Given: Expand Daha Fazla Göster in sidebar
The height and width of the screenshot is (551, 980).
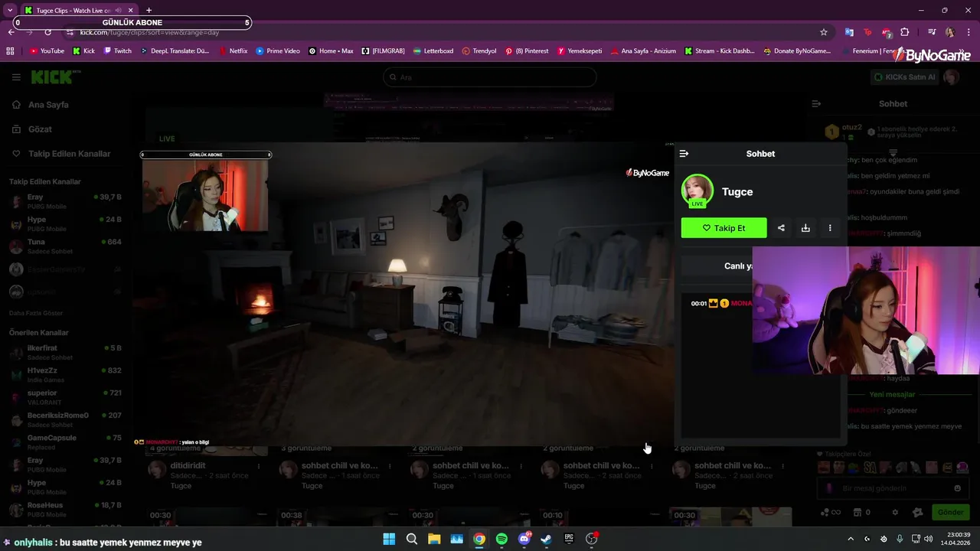Looking at the screenshot, I should click(36, 313).
